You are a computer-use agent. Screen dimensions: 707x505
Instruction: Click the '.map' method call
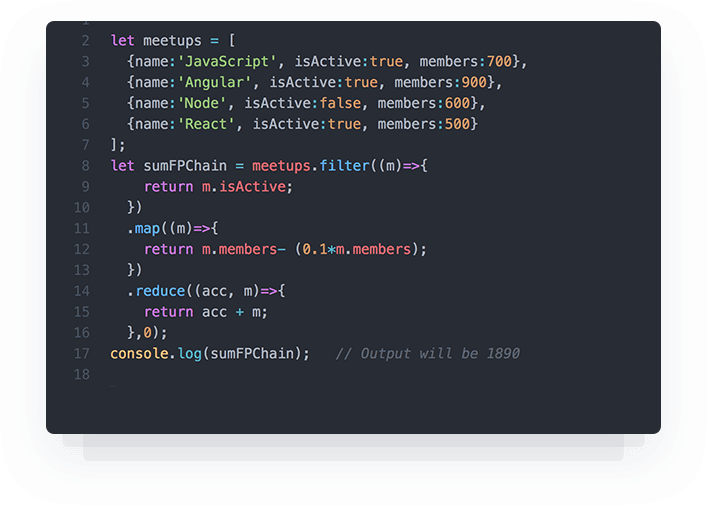pyautogui.click(x=143, y=228)
